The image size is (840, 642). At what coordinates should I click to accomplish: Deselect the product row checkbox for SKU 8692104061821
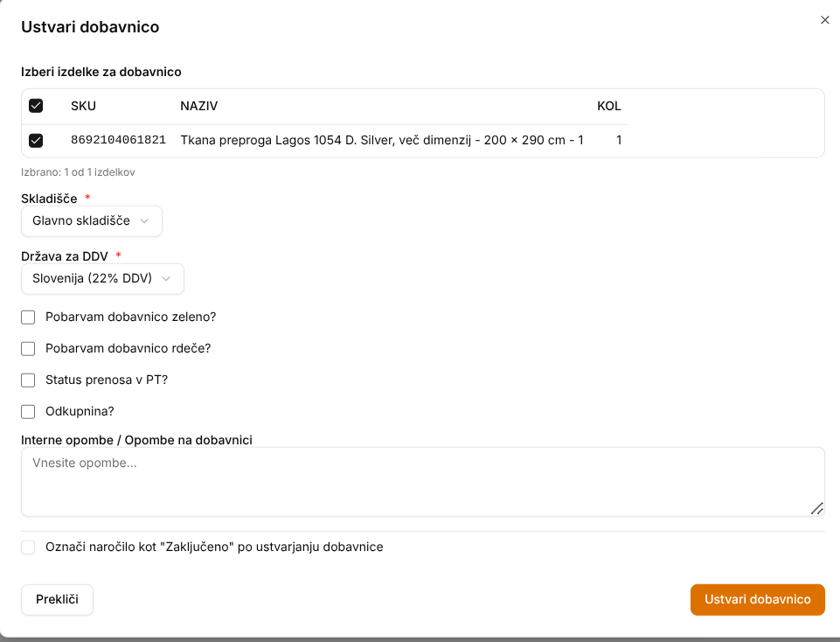coord(37,140)
